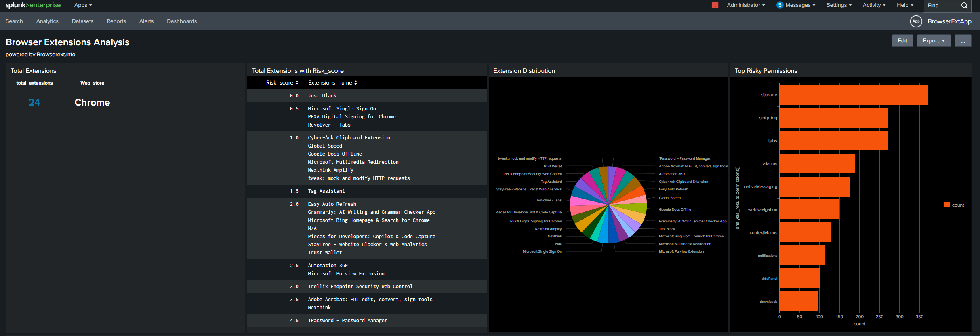Open the Analytics tab
This screenshot has width=980, height=336.
pyautogui.click(x=47, y=21)
